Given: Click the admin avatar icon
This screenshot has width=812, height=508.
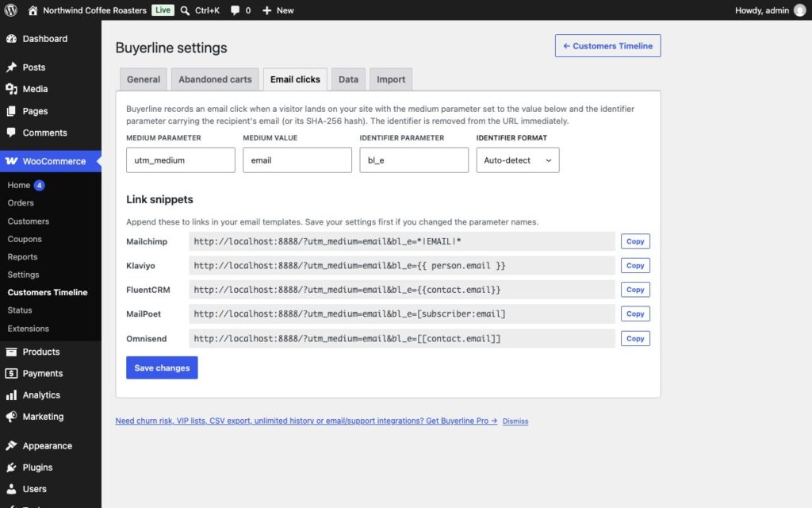Looking at the screenshot, I should click(x=799, y=10).
